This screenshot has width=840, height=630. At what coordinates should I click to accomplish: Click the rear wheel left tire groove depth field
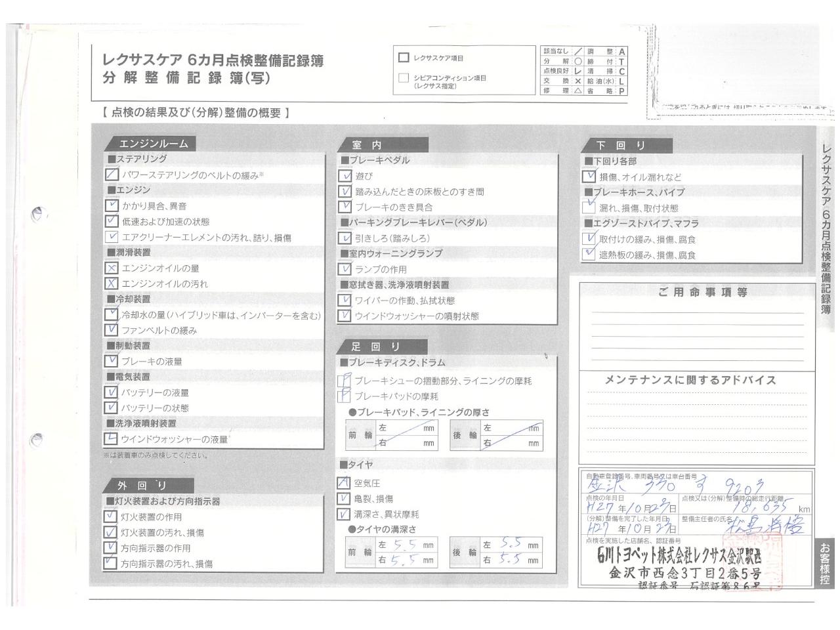coord(511,545)
